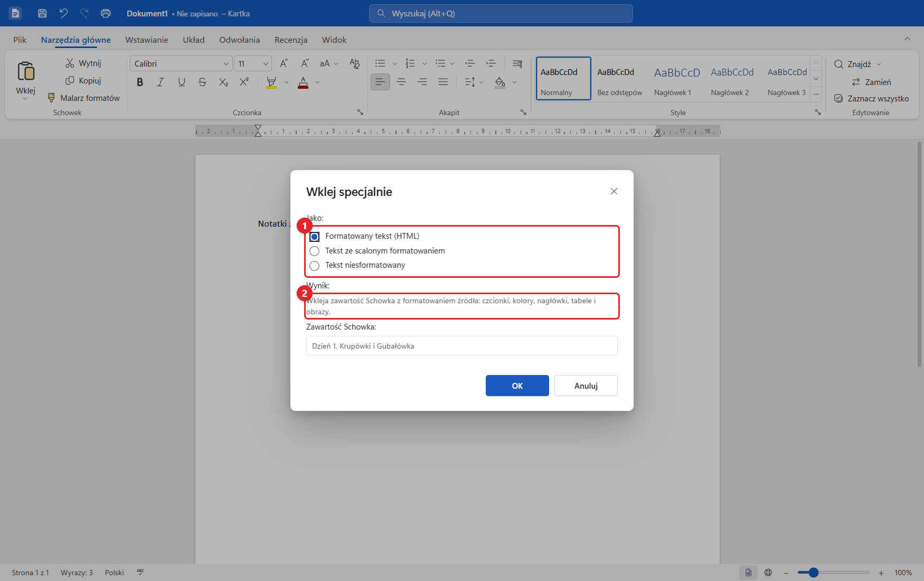Screen dimensions: 924x581
Task: Expand line spacing dropdown arrow
Action: point(481,82)
